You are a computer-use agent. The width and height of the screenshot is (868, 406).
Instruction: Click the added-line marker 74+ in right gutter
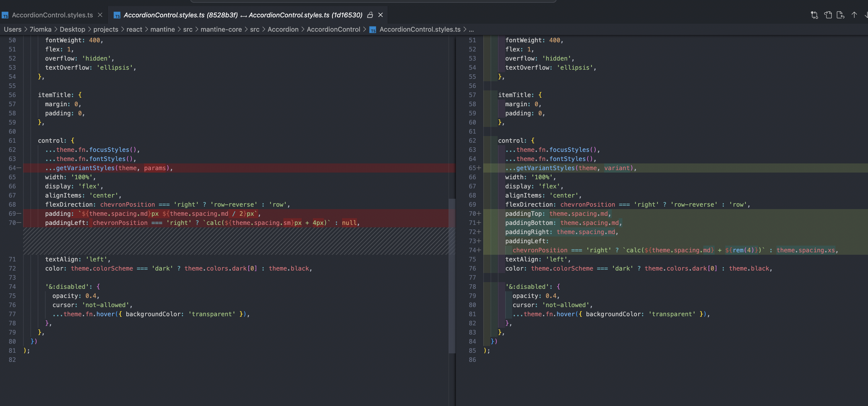pyautogui.click(x=475, y=250)
